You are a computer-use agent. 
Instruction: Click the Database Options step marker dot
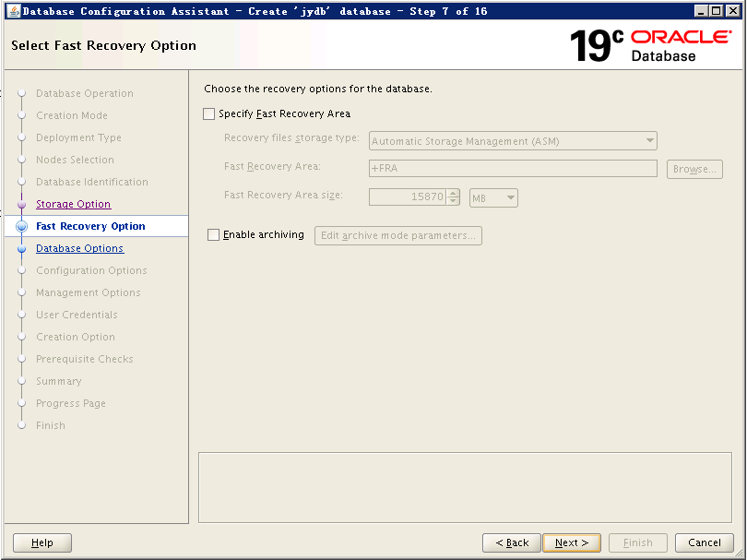21,249
